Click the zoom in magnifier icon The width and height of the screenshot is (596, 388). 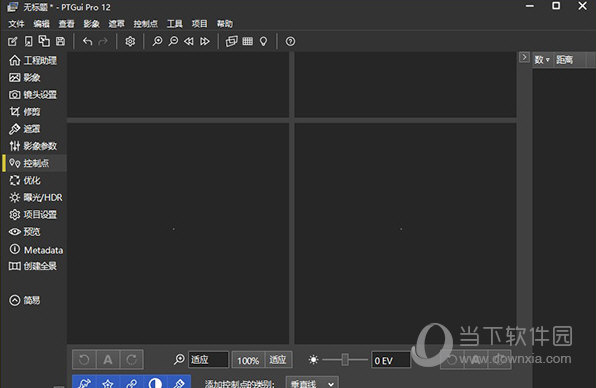point(157,41)
